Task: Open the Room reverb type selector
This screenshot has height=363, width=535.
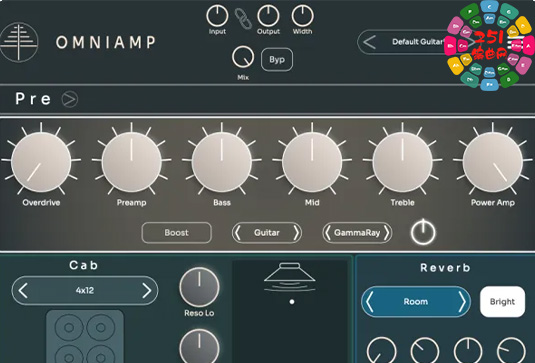Action: click(x=415, y=302)
